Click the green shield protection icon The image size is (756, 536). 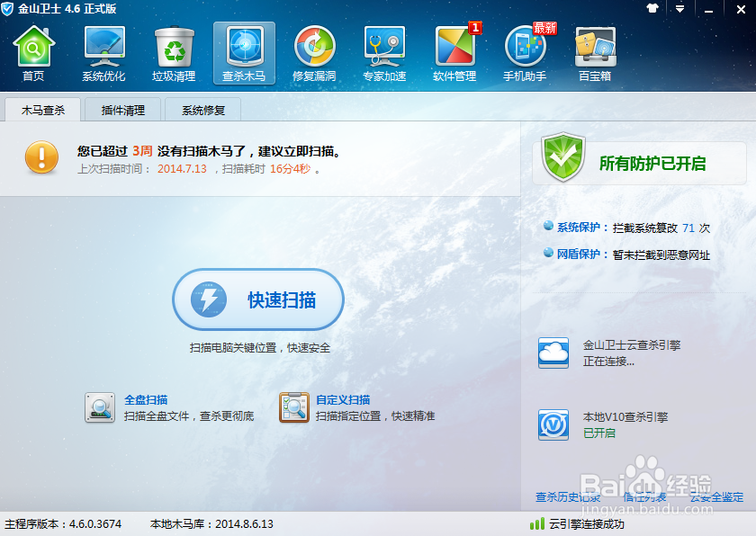click(x=563, y=157)
